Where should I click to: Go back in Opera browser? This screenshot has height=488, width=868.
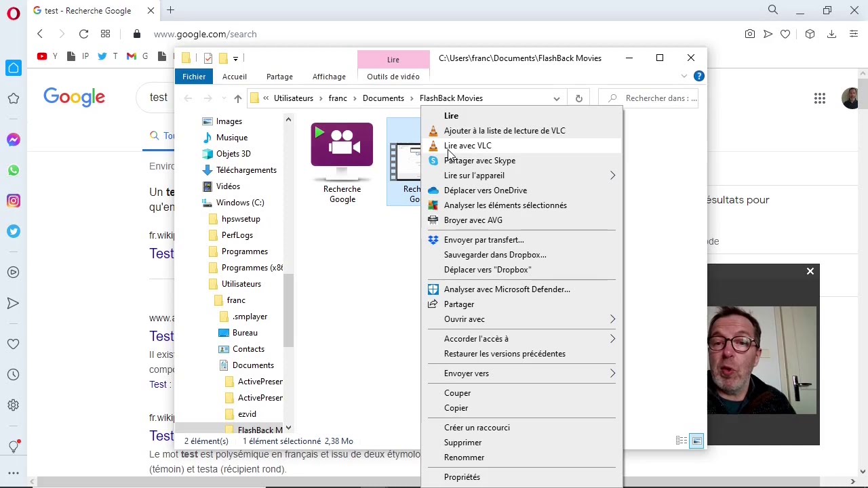pyautogui.click(x=40, y=34)
